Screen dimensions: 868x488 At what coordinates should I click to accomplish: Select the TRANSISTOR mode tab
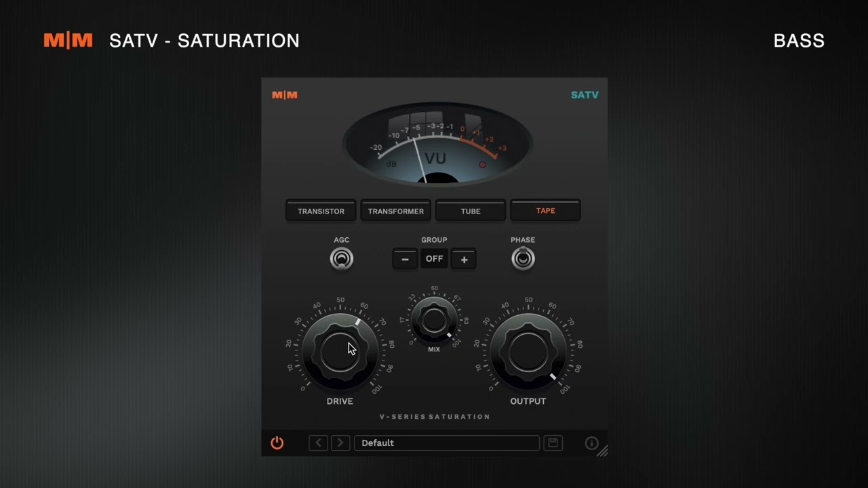tap(321, 211)
